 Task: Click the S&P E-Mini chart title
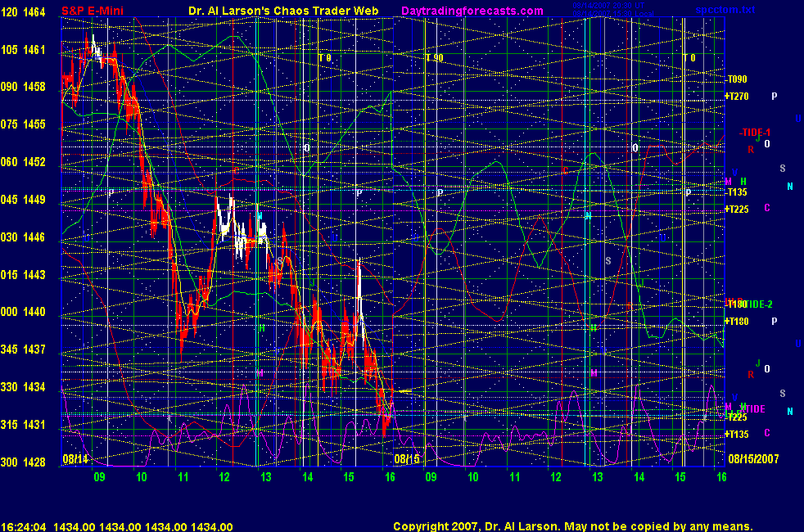[93, 11]
